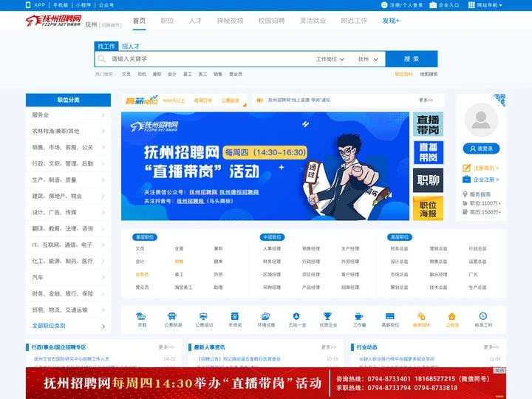Click the 5000元以上 high-salary tag
Screen dimensions: 532x399
[174, 100]
